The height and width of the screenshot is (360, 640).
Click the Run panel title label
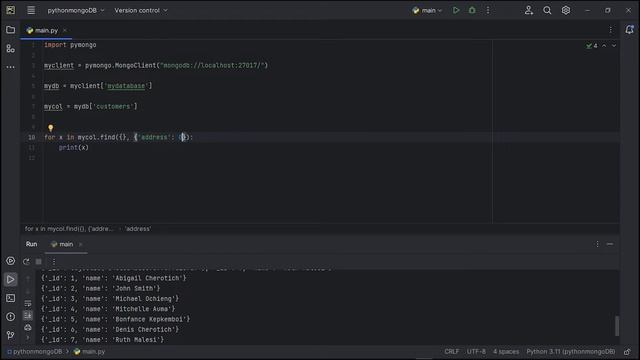point(31,244)
